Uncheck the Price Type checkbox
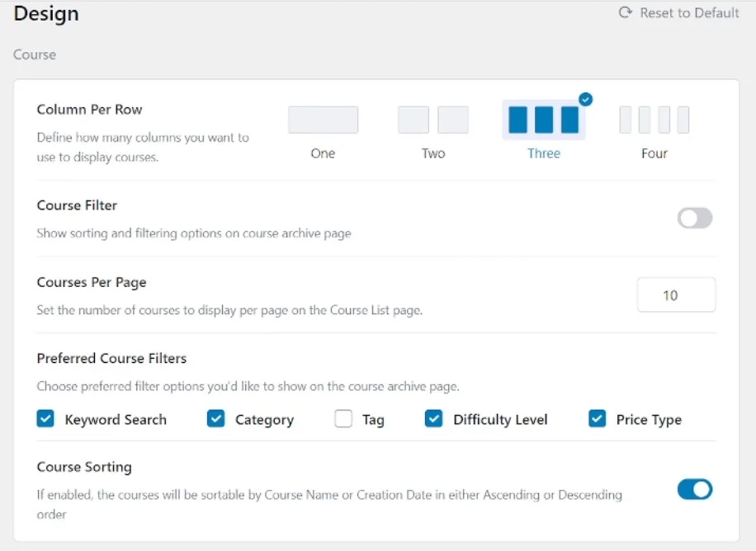The image size is (756, 551). pos(596,419)
